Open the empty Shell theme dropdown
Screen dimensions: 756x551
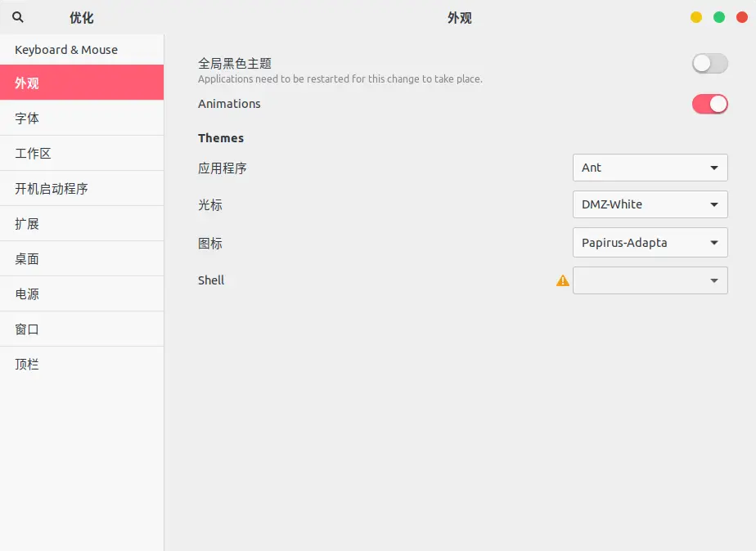(650, 280)
